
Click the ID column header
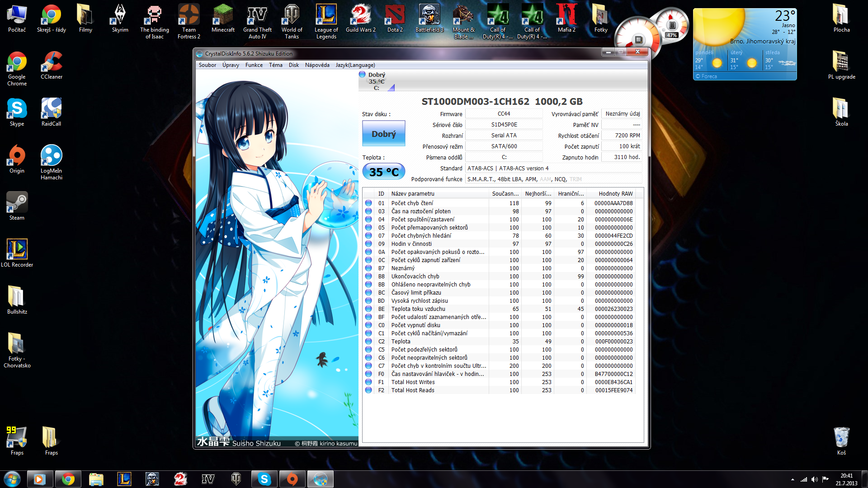pos(381,194)
